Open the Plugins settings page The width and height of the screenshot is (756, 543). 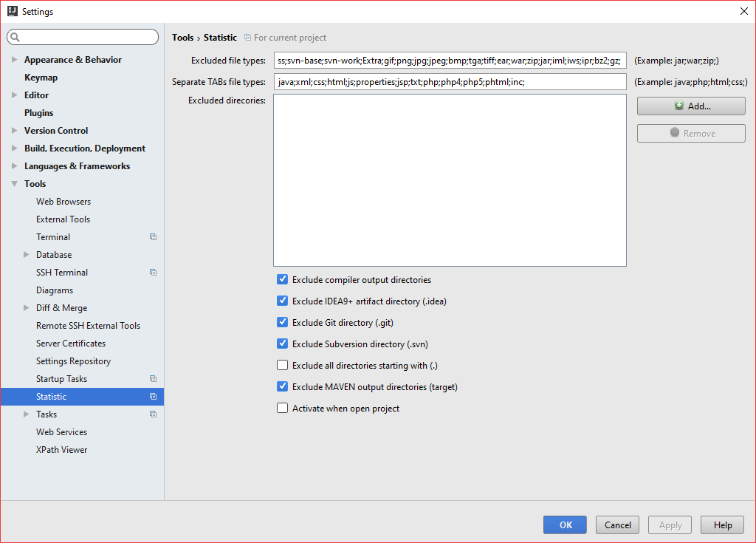(x=39, y=113)
